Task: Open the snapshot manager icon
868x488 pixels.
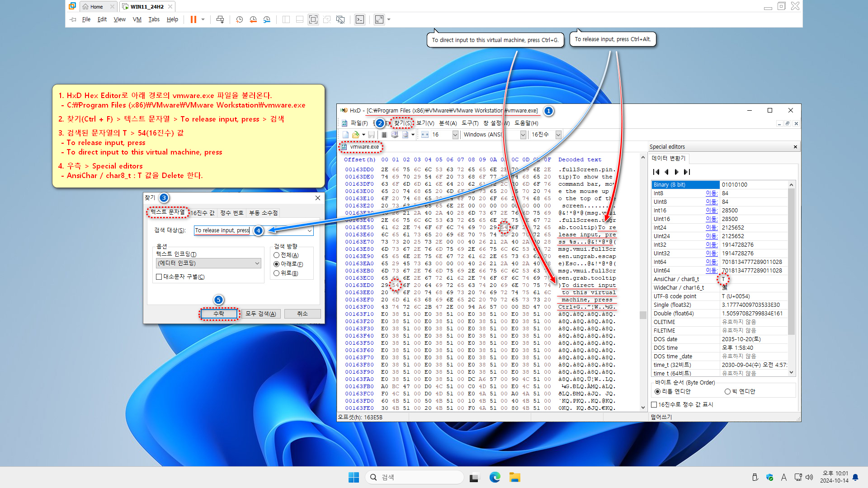Action: click(267, 19)
